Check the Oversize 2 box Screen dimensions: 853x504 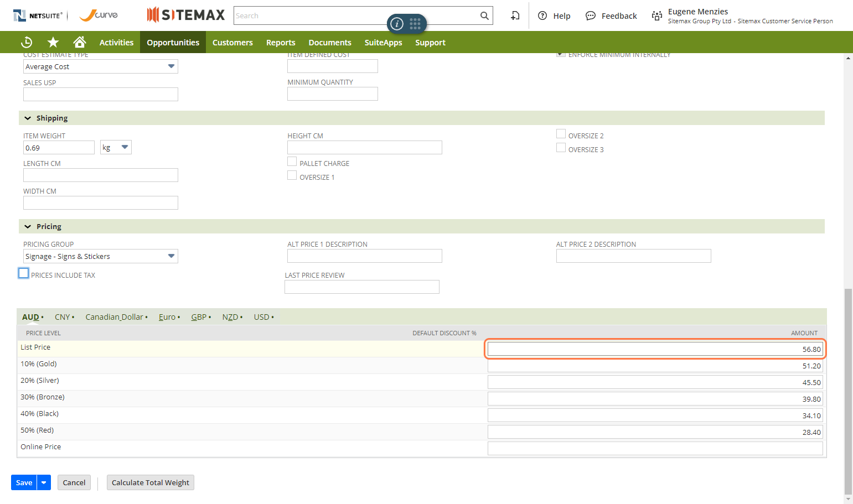pos(561,134)
